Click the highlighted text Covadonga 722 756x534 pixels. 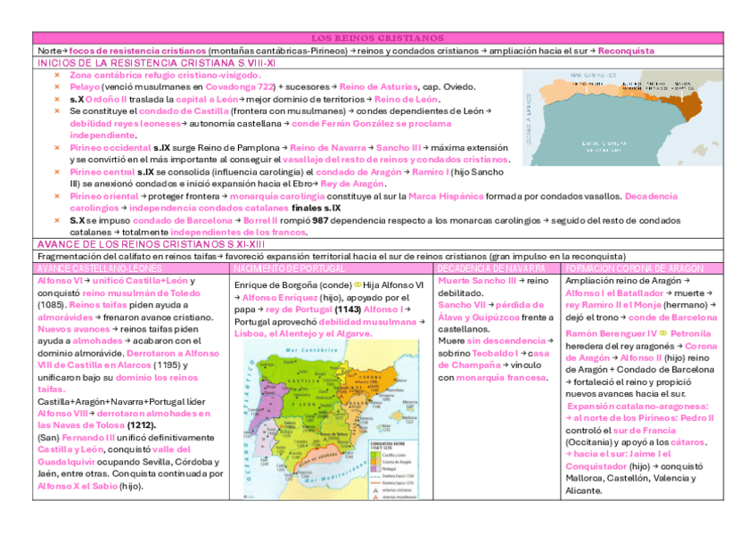coord(240,87)
